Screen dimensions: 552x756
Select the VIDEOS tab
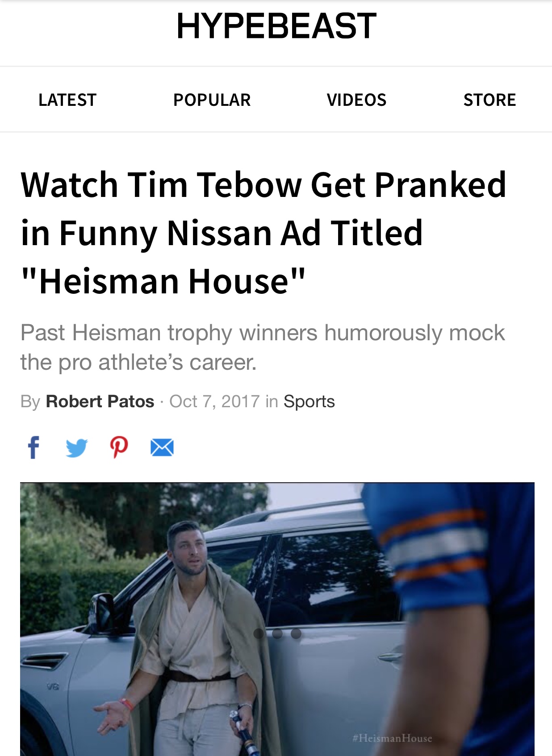click(x=356, y=100)
